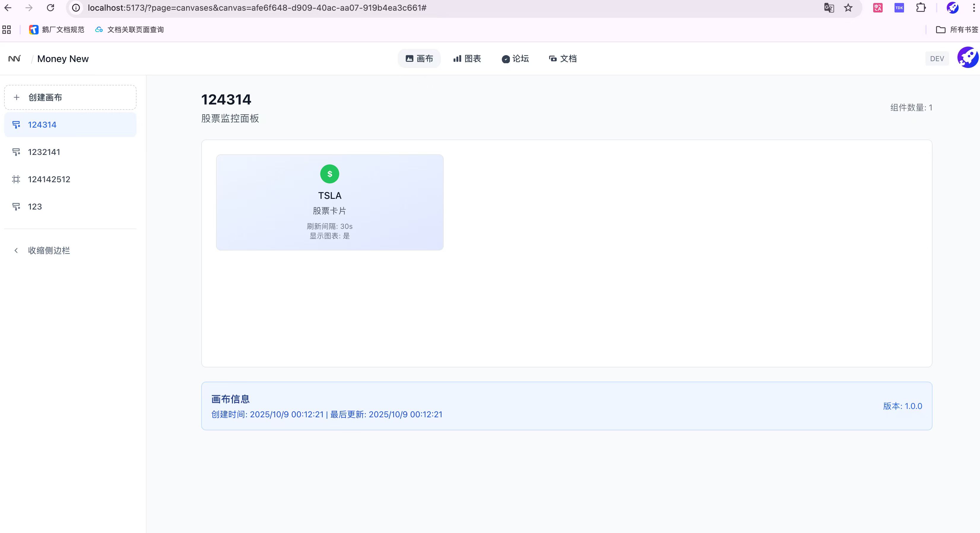Switch to the 论坛 tab

[x=515, y=58]
